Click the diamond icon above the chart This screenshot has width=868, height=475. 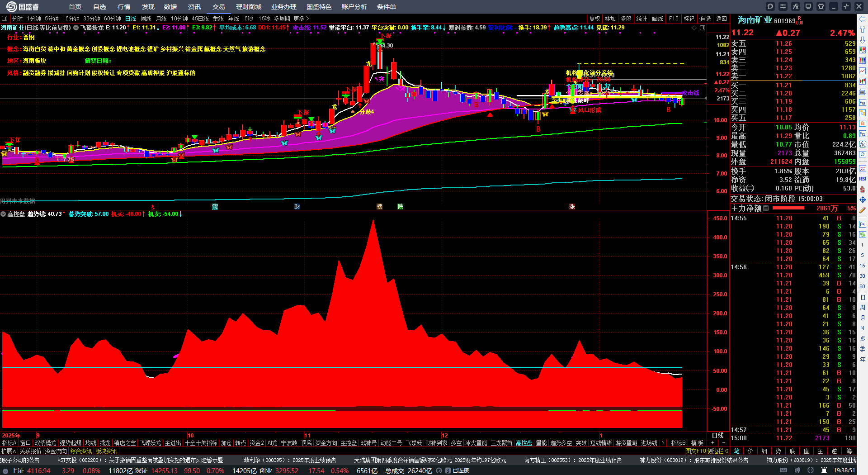tap(694, 28)
